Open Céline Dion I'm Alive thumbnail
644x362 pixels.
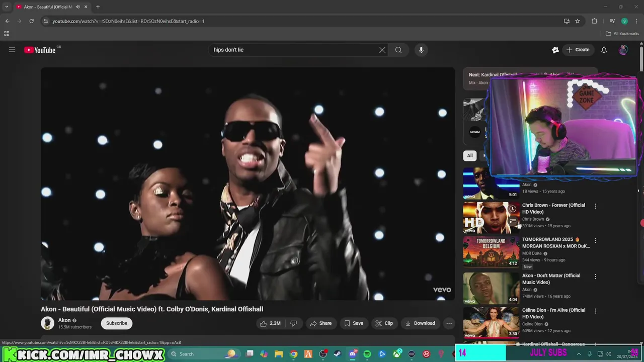491,322
